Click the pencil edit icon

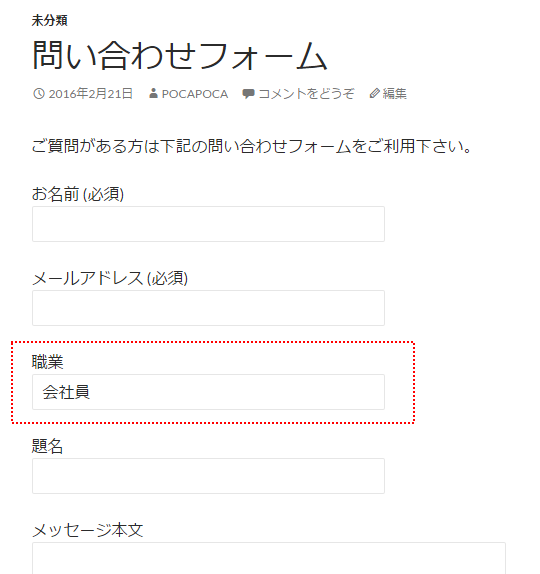[x=374, y=93]
